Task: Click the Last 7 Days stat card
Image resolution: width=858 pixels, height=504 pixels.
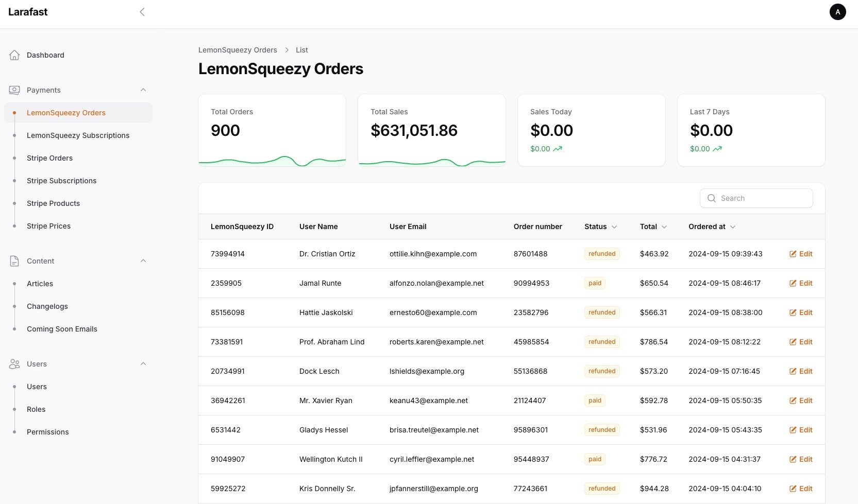Action: pos(751,130)
